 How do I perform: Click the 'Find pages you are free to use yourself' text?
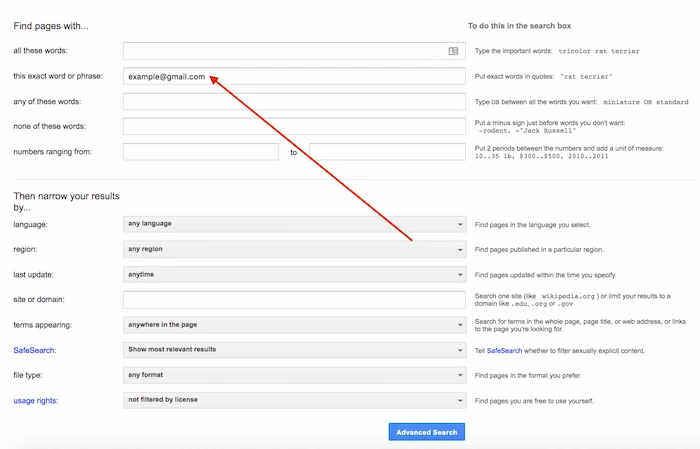534,401
